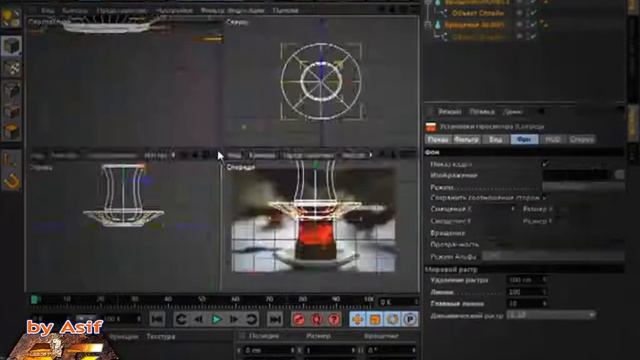Toggle the orange magnet snapping icon
640x360 pixels.
11,181
